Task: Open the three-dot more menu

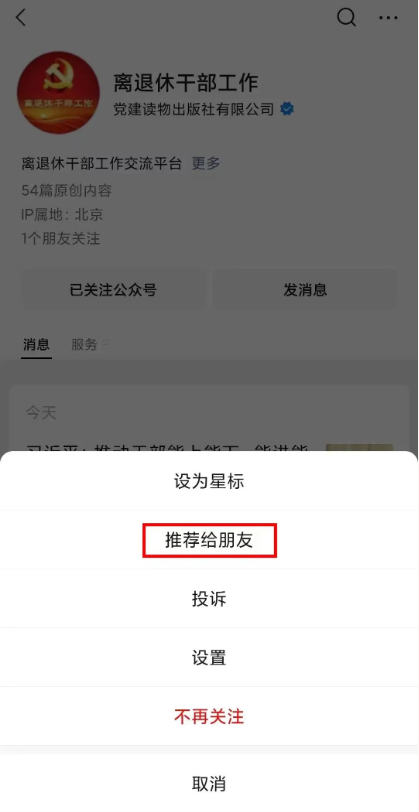Action: tap(388, 18)
